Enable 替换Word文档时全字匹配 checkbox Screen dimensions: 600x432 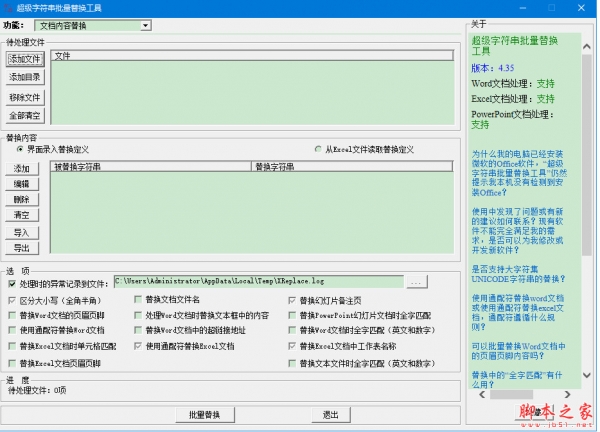(x=292, y=330)
